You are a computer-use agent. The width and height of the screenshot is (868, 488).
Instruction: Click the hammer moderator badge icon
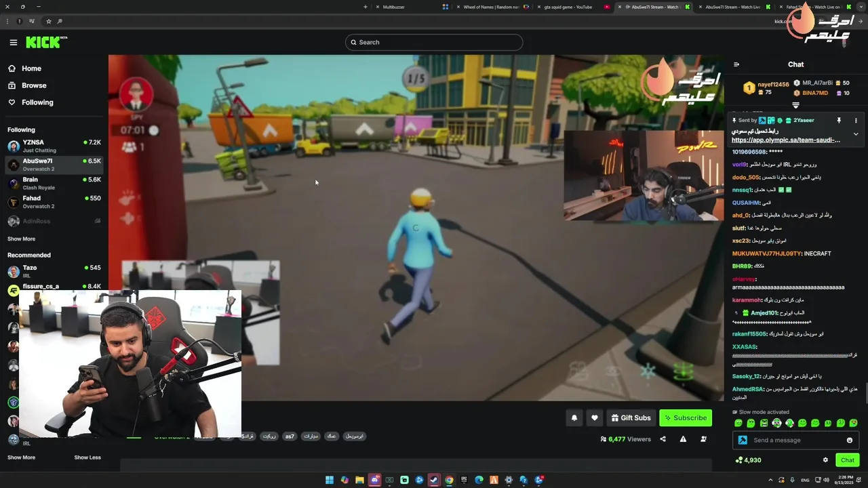coord(743,440)
